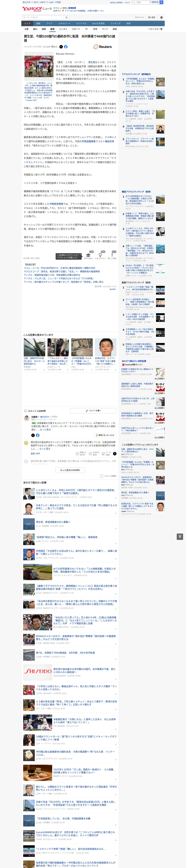Open the トップ main tab
The height and width of the screenshot is (868, 186).
pos(27,24)
